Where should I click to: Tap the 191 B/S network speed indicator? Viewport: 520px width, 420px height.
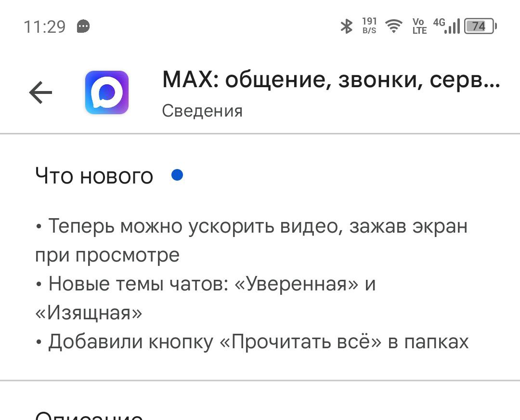coord(369,26)
